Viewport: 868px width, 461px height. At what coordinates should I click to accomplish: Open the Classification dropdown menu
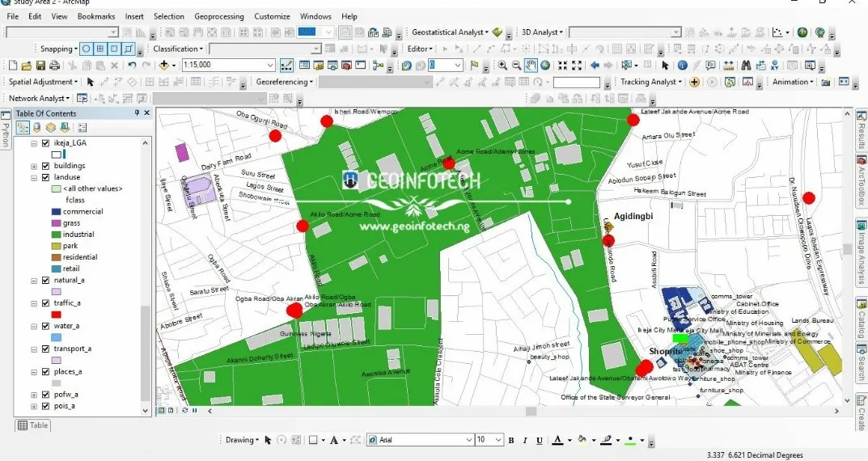point(178,49)
